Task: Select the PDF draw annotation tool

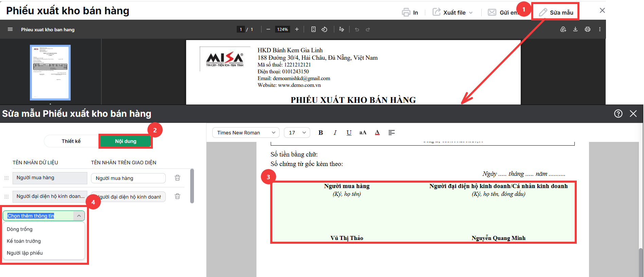Action: [x=341, y=29]
